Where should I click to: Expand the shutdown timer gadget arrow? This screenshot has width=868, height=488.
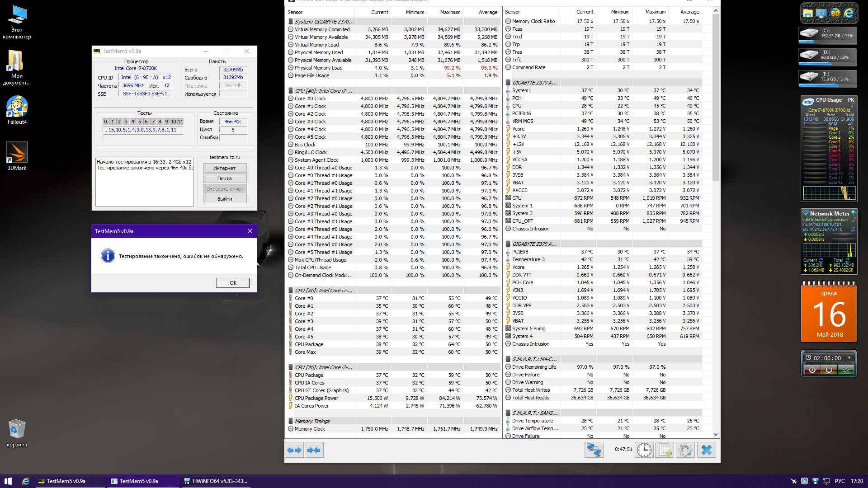[x=849, y=358]
